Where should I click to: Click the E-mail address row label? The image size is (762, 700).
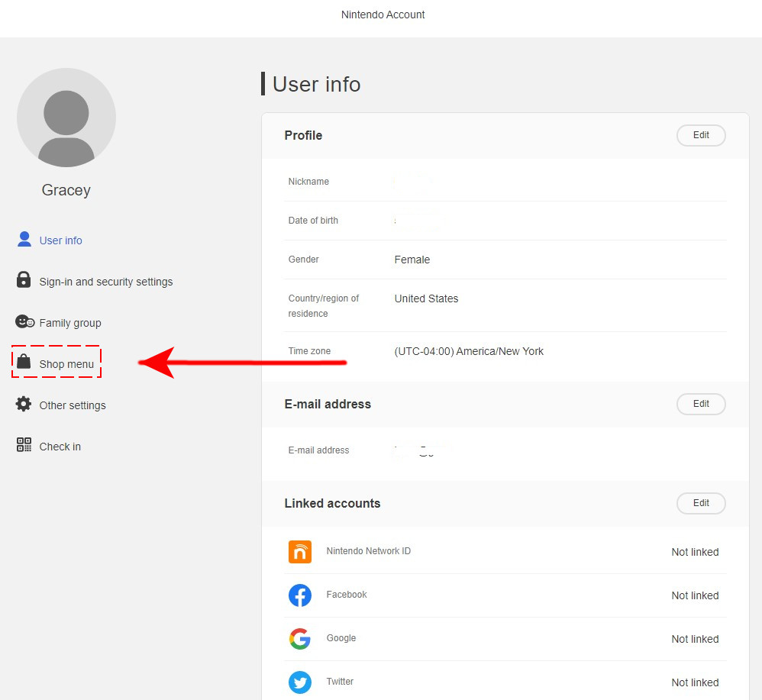(x=318, y=450)
